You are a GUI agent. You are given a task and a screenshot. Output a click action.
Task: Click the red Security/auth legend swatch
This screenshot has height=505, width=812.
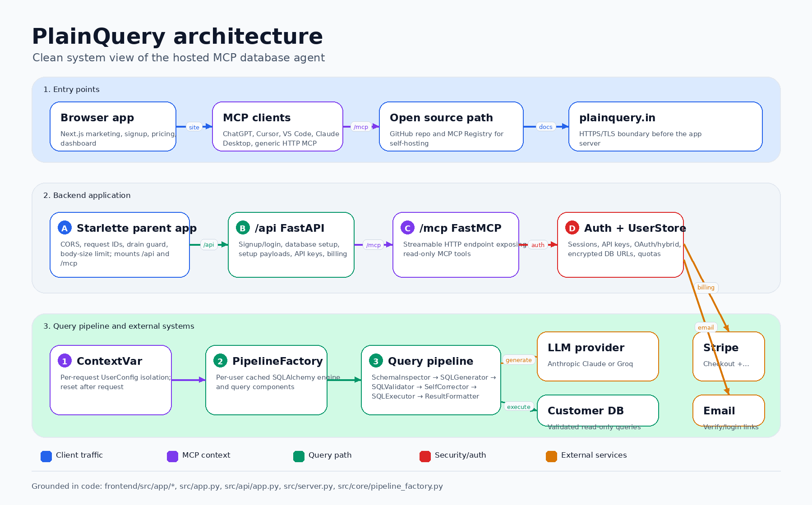click(x=425, y=456)
